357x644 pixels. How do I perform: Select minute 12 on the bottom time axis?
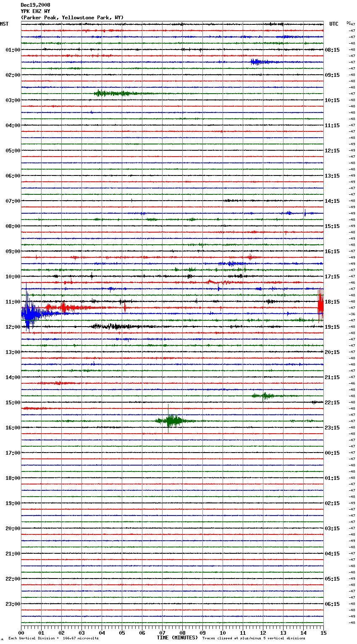(x=263, y=633)
